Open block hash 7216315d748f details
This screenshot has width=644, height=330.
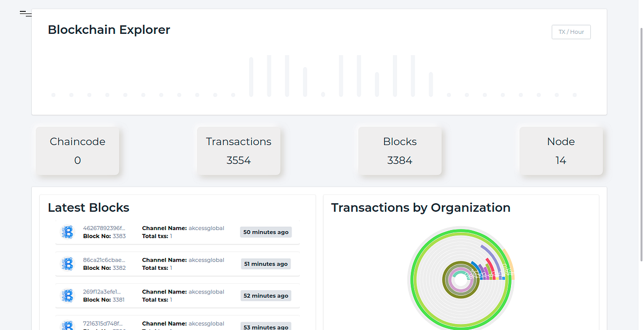102,323
